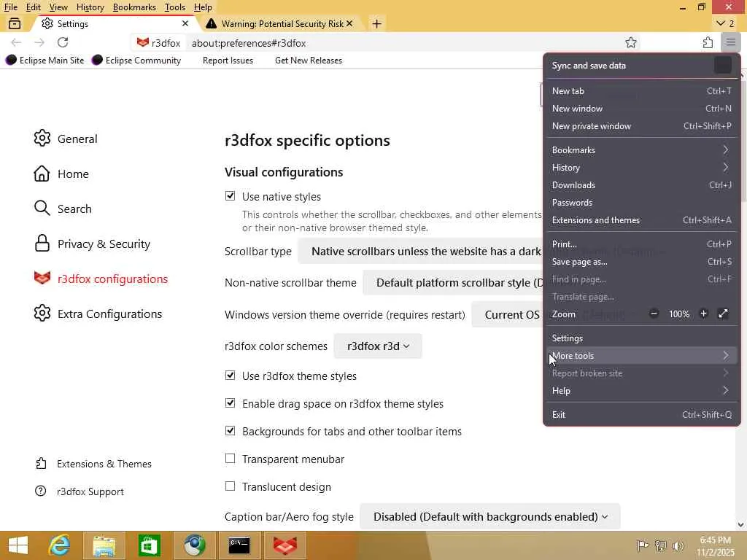Launch Internet Explorer from taskbar
This screenshot has height=560, width=747.
[60, 545]
